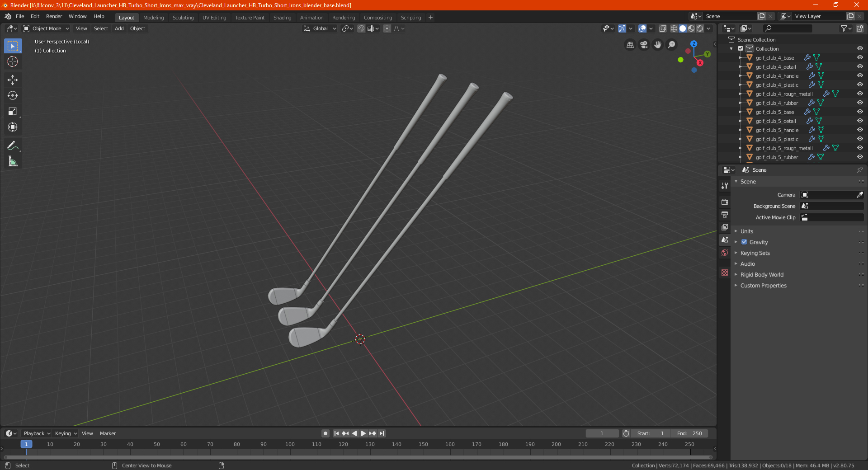Open the Tool properties tab
The height and width of the screenshot is (470, 868).
[725, 185]
